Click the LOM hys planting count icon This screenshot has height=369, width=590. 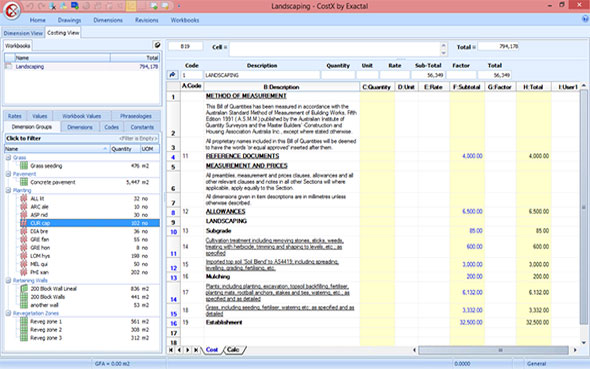coord(24,256)
